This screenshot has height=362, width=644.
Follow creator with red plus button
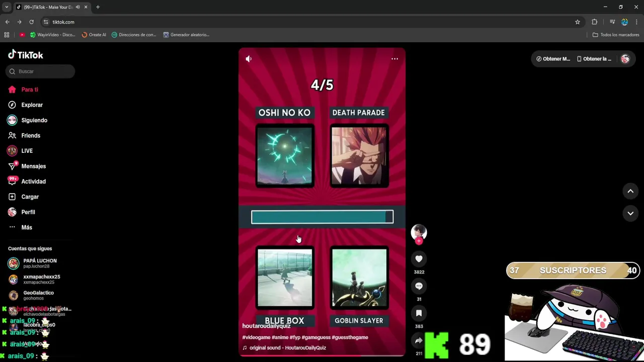[419, 241]
